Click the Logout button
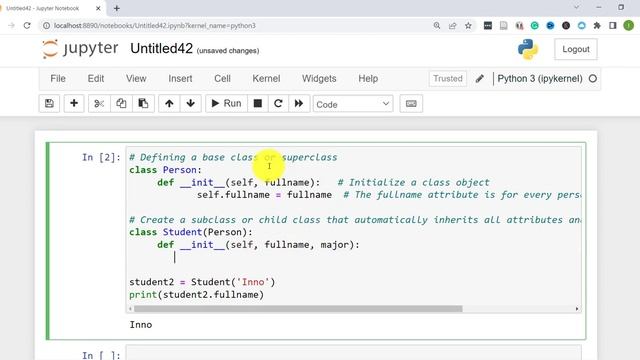640x360 pixels. [576, 49]
